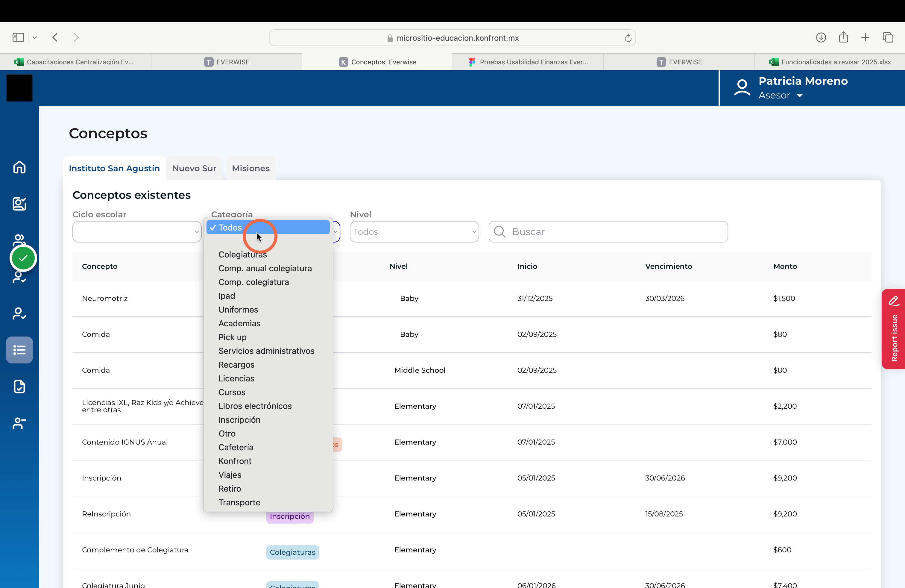
Task: Click the Buscar search field
Action: click(608, 232)
